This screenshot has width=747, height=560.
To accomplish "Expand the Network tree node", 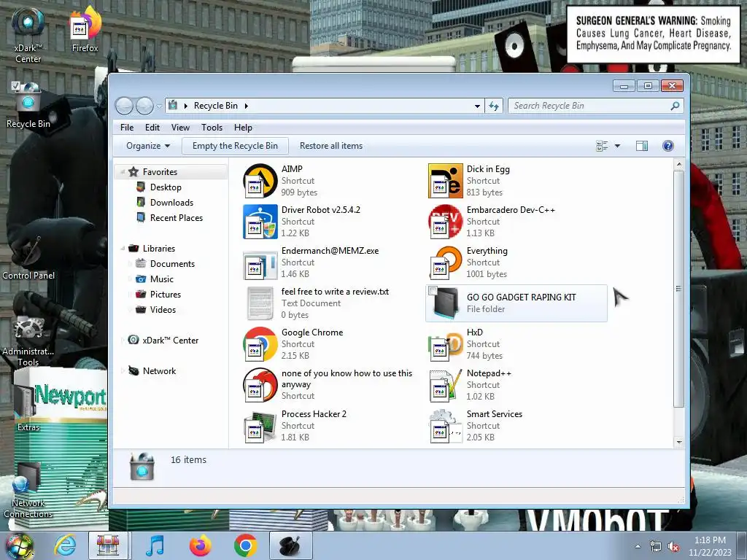I will pos(123,371).
